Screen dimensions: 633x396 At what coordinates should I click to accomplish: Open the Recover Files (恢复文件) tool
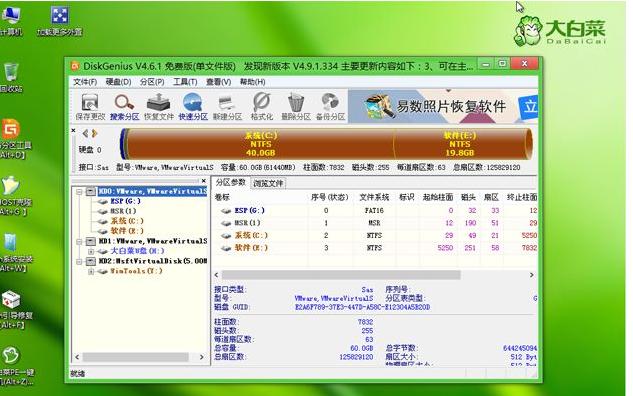[159, 107]
